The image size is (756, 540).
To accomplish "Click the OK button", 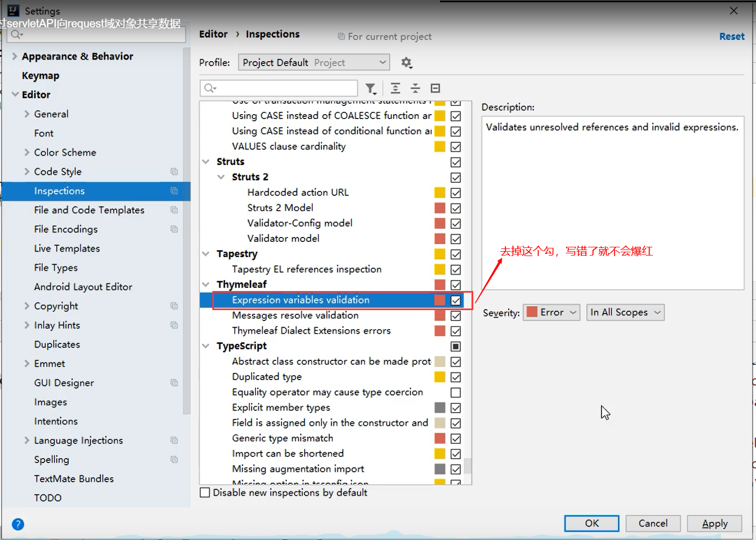I will coord(592,523).
